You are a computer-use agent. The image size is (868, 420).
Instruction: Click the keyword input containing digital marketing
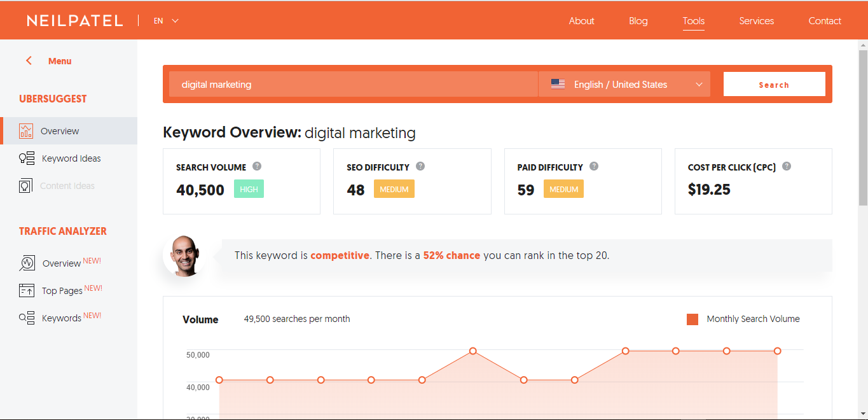tap(354, 84)
